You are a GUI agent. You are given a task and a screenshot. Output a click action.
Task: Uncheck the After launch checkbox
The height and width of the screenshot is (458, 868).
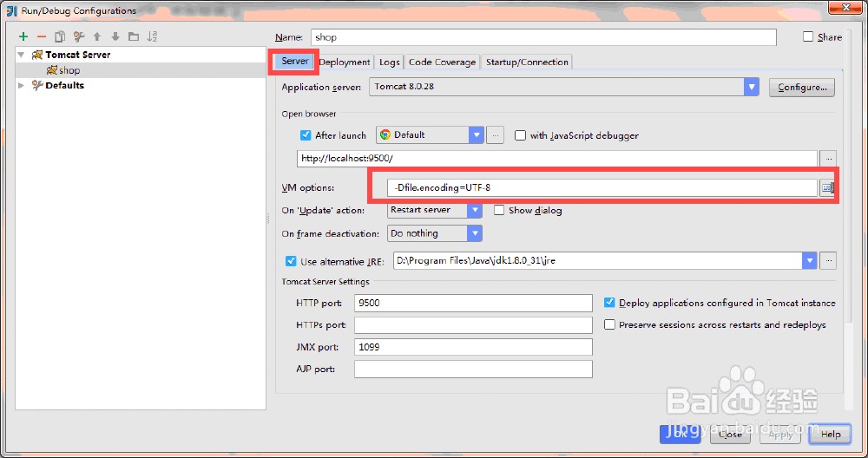(x=306, y=135)
